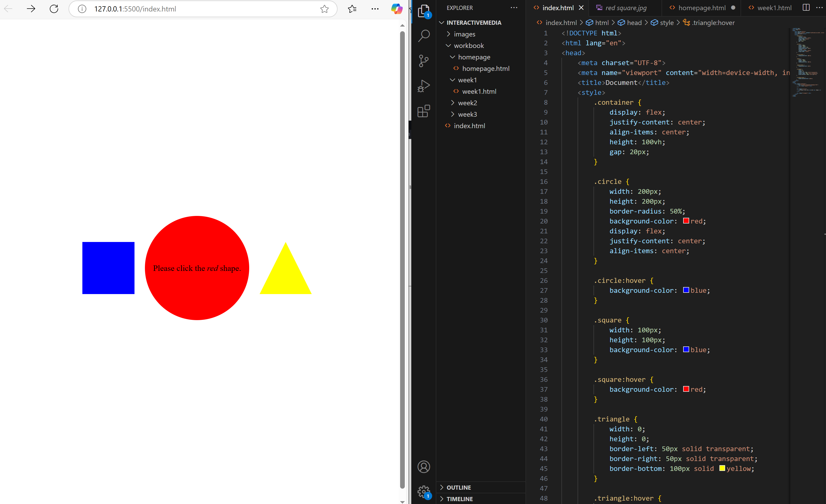This screenshot has height=504, width=826.
Task: Click the code minimap preview
Action: [808, 63]
